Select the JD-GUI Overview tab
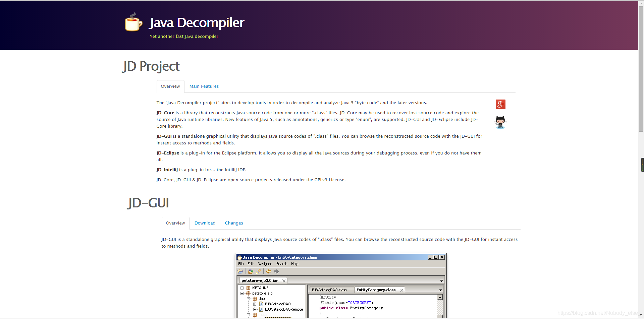 [x=175, y=223]
